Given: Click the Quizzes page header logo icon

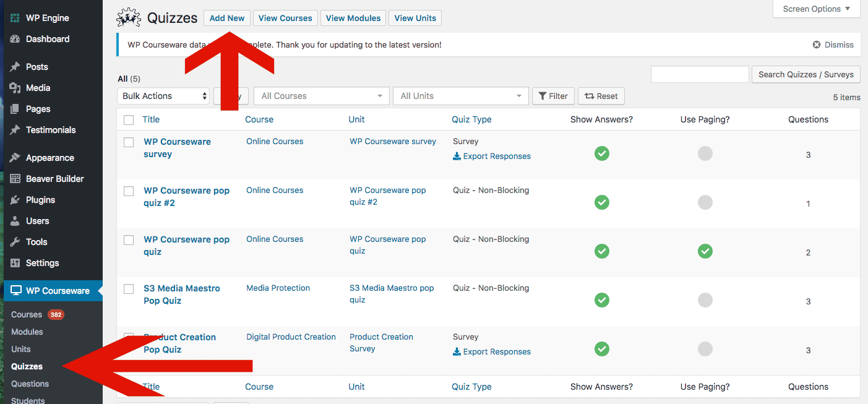Looking at the screenshot, I should (129, 18).
